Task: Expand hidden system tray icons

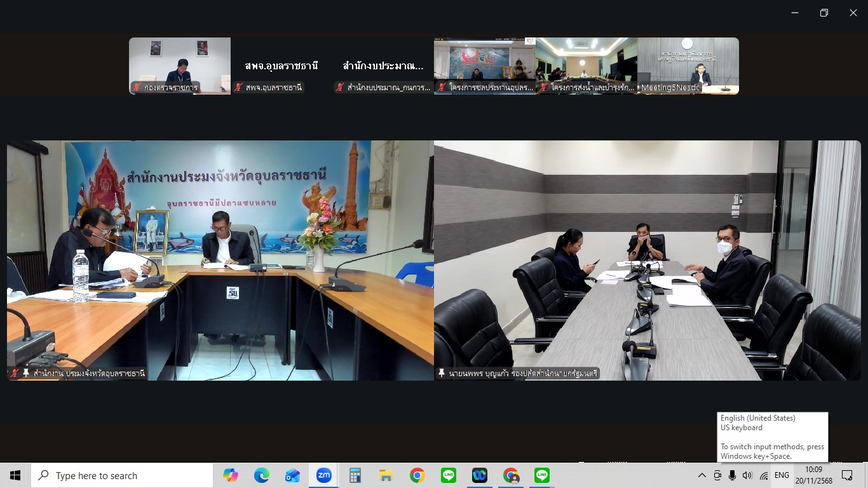Action: point(702,475)
